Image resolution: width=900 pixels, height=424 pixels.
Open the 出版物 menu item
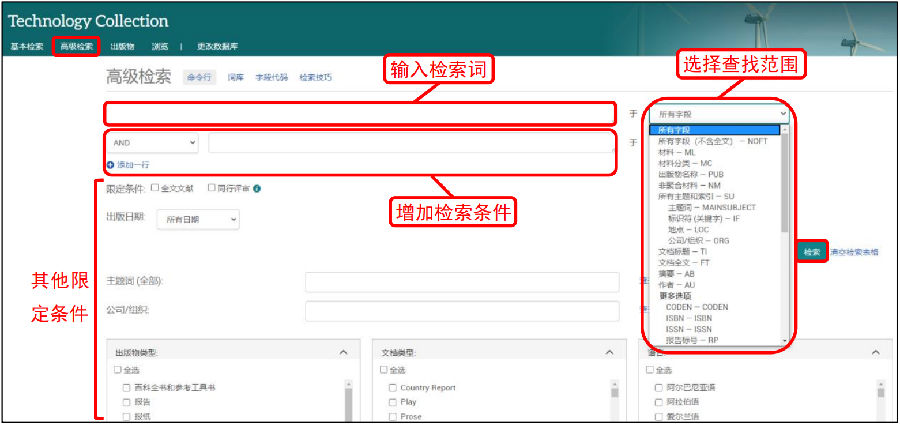pyautogui.click(x=122, y=46)
